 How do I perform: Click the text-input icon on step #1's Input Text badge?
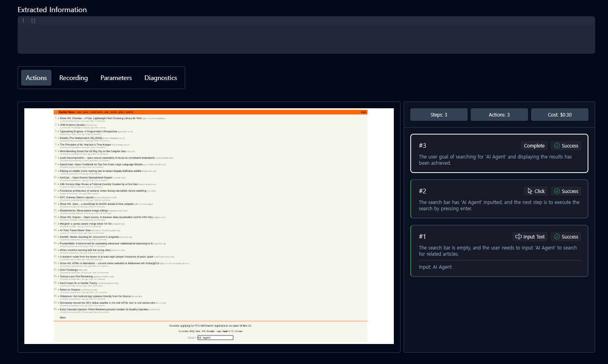tap(519, 237)
